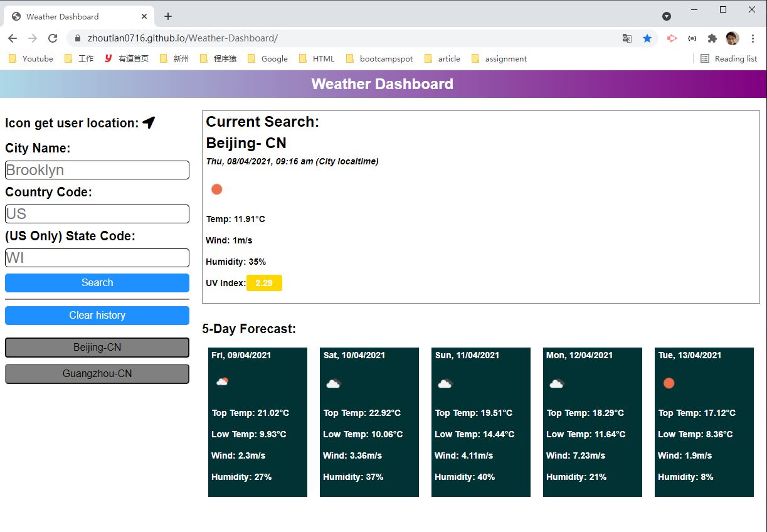Click the padlock site info icon
The height and width of the screenshot is (532, 767).
pos(78,38)
